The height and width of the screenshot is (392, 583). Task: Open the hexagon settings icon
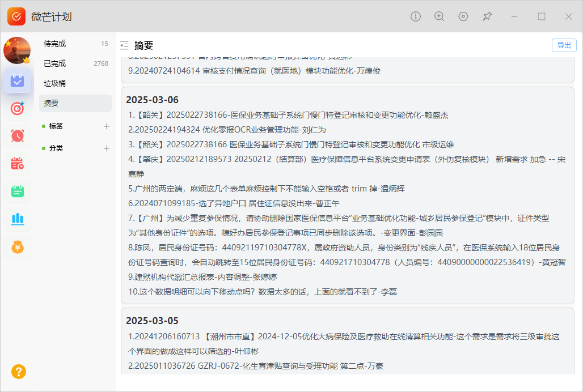[463, 16]
